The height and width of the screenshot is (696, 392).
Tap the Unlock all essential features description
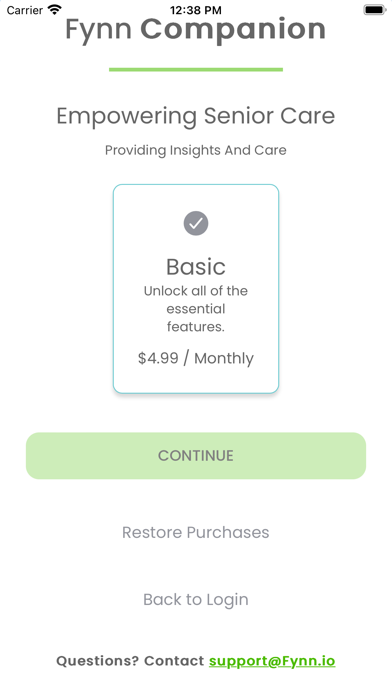click(196, 309)
